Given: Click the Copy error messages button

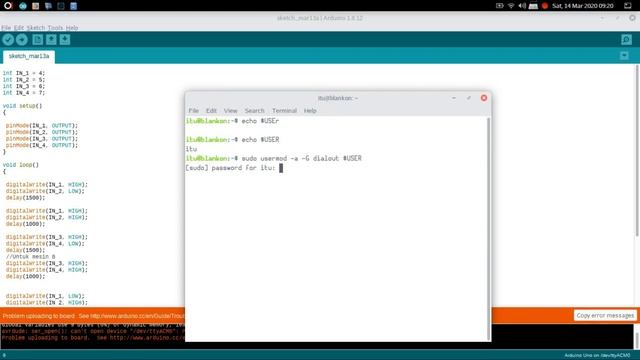Looking at the screenshot, I should coord(605,316).
